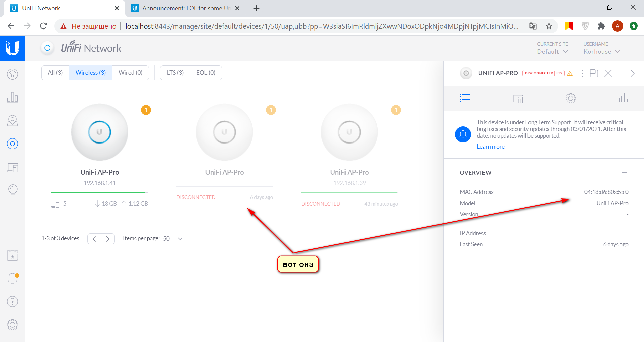
Task: Click the not secure warning icon in address bar
Action: coord(63,26)
